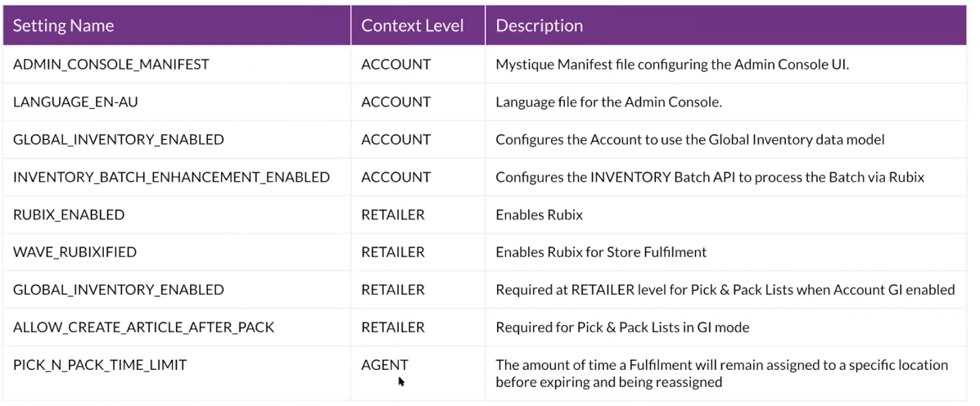Screen dimensions: 980x406
Task: Click the Global Inventory data model description
Action: point(689,140)
